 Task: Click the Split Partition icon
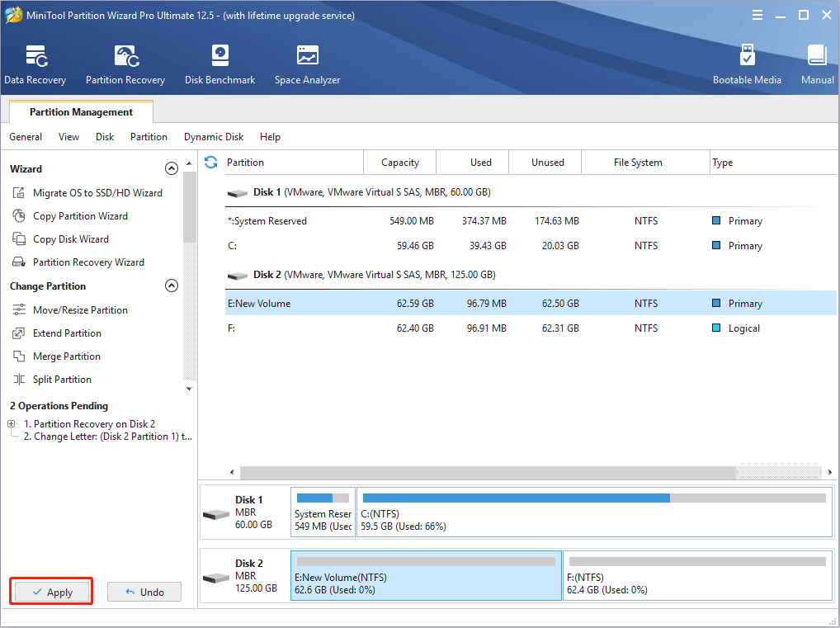(x=19, y=380)
